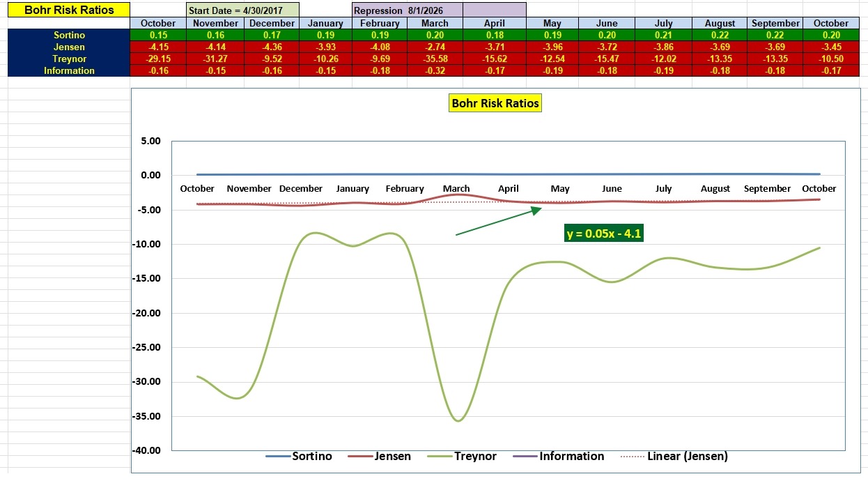Click the 'Repression 8/1/2026' cell
This screenshot has width=868, height=481.
(x=408, y=10)
